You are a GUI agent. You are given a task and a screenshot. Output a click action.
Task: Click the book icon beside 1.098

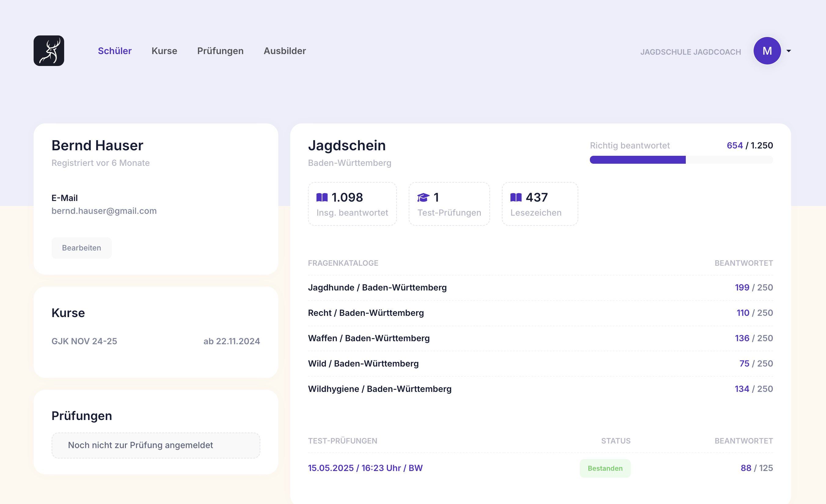tap(322, 197)
